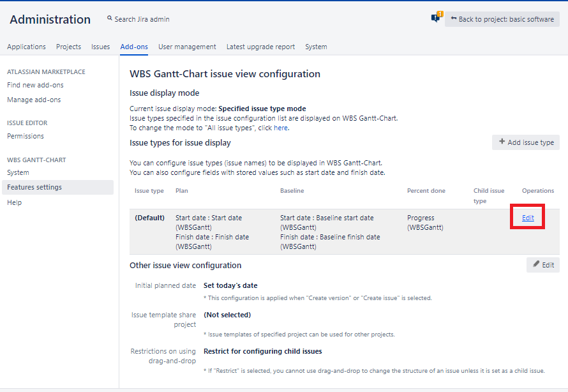Click the back arrow icon for basic software

454,18
